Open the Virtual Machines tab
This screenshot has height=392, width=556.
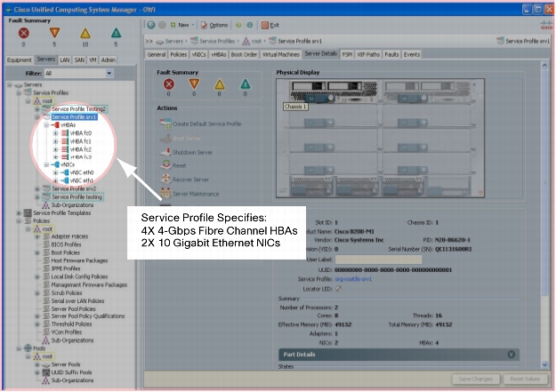tap(281, 54)
